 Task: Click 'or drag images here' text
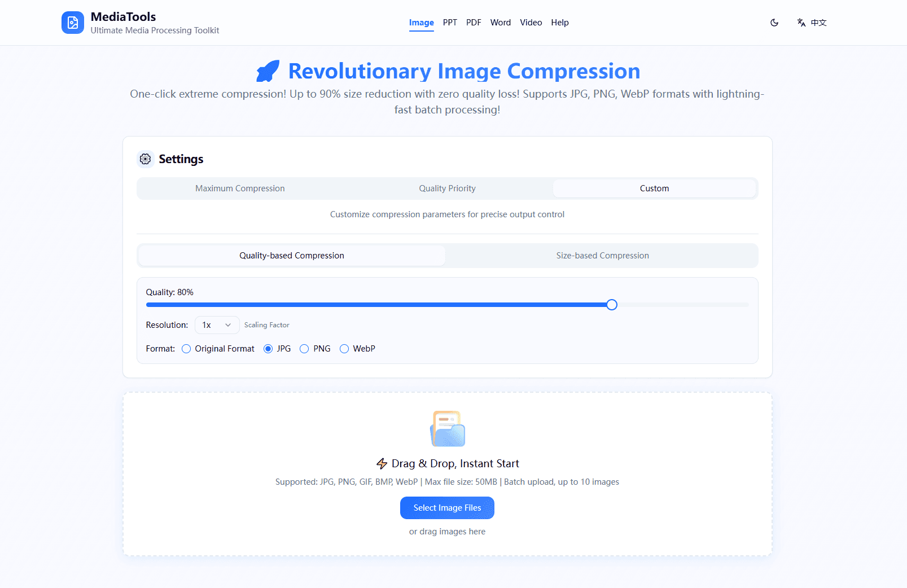click(447, 532)
